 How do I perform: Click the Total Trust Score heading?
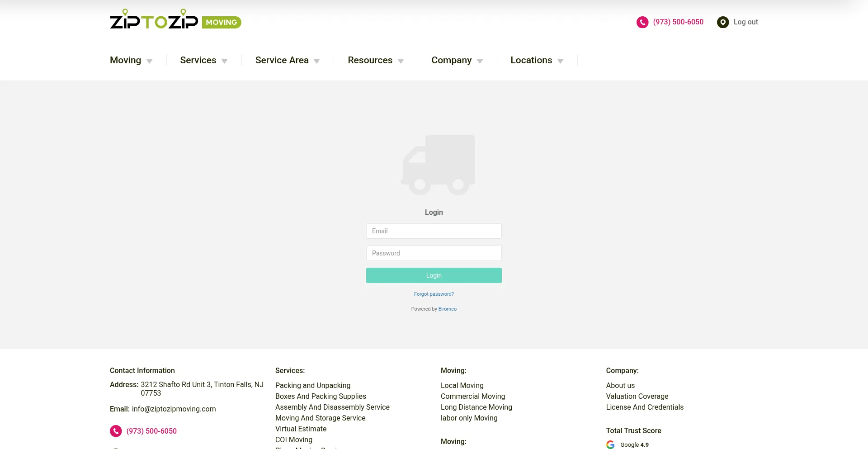point(633,430)
